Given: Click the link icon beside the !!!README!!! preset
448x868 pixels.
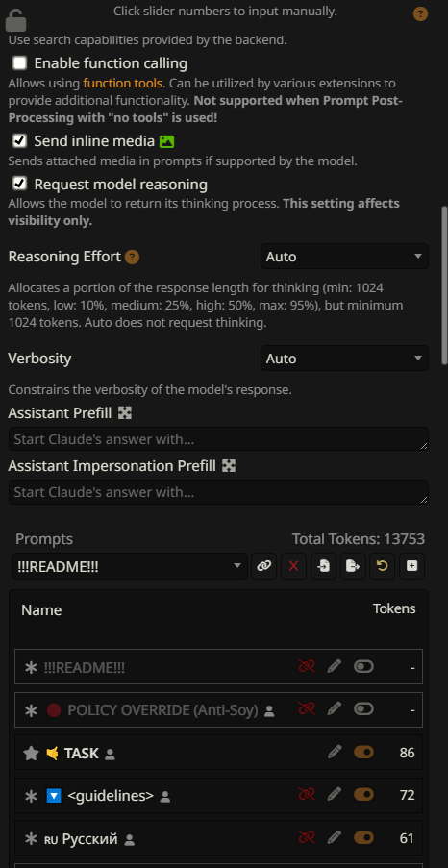Looking at the screenshot, I should pyautogui.click(x=263, y=566).
